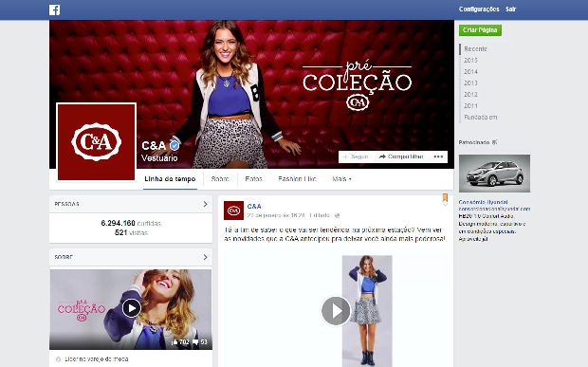Click the Facebook logo icon

[54, 9]
